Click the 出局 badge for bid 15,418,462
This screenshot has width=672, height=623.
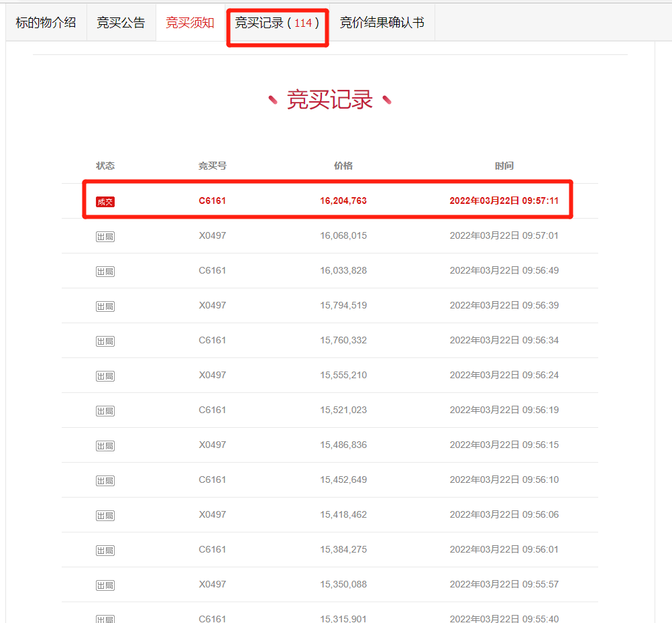[105, 515]
